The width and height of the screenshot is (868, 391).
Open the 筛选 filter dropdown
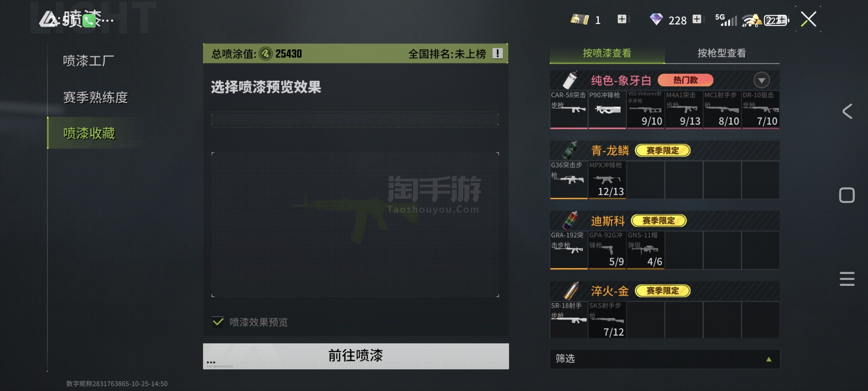[665, 359]
